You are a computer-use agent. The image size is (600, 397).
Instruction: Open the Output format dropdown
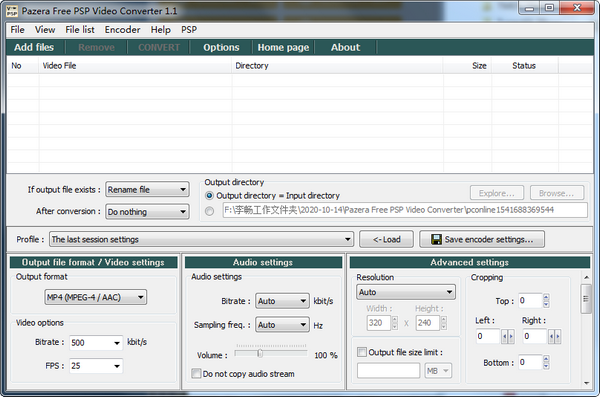pyautogui.click(x=96, y=297)
